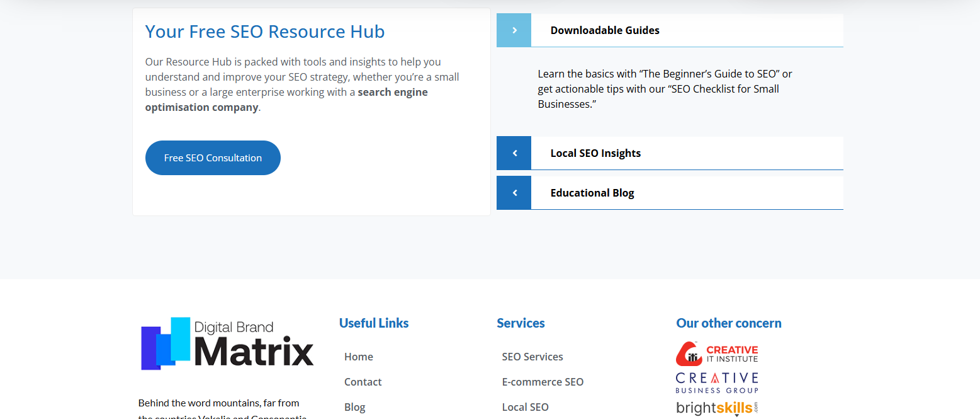Select the Downloadable Guides accordion title

pyautogui.click(x=605, y=30)
